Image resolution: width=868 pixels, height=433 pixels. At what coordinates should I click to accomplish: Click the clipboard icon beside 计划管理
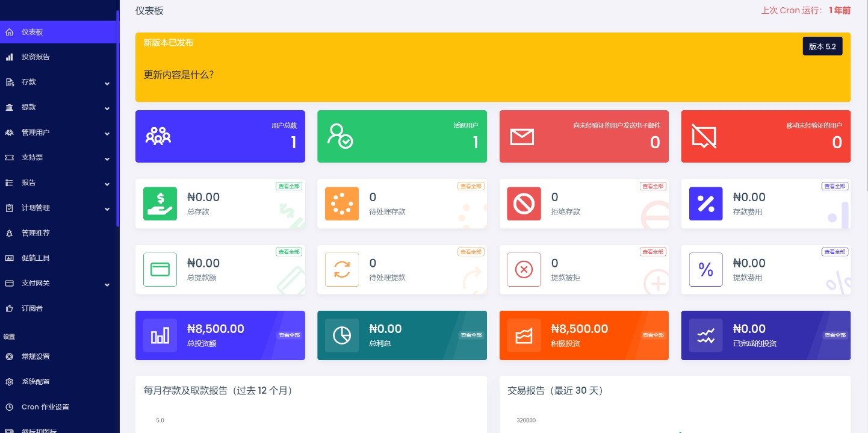pyautogui.click(x=9, y=208)
